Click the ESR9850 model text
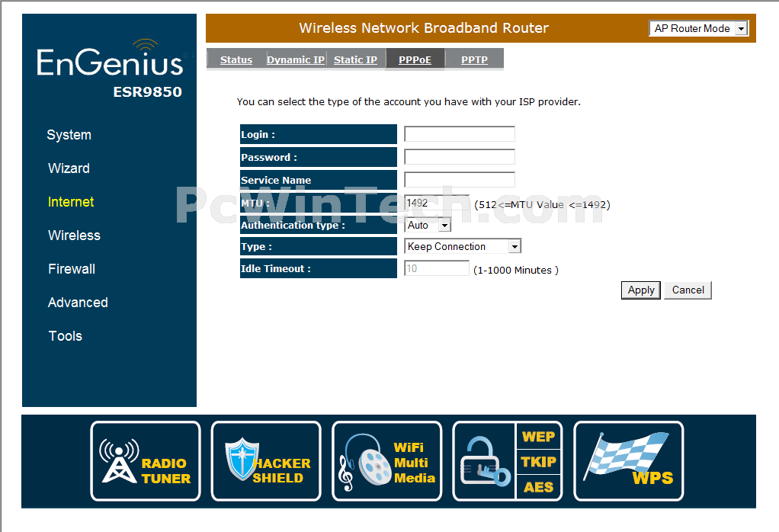This screenshot has height=532, width=779. pyautogui.click(x=148, y=92)
